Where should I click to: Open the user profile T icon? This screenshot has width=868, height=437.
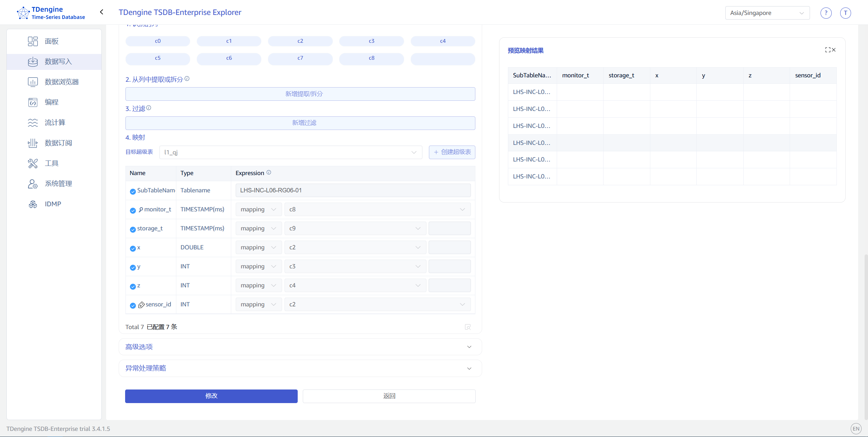pyautogui.click(x=845, y=13)
